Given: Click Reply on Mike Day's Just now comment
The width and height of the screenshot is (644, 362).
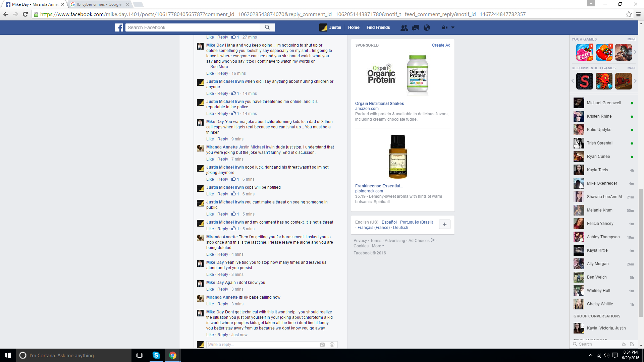Looking at the screenshot, I should coord(223,335).
